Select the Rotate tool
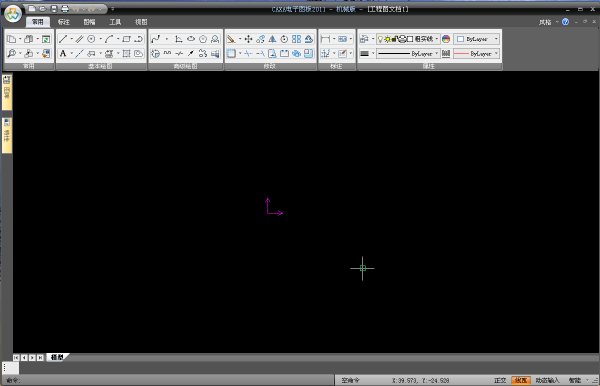 tap(284, 39)
